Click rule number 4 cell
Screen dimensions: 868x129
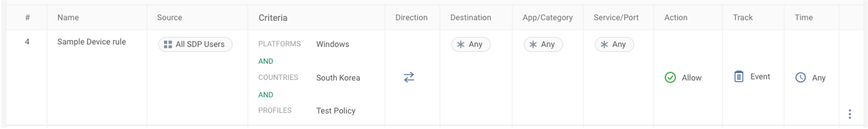27,41
